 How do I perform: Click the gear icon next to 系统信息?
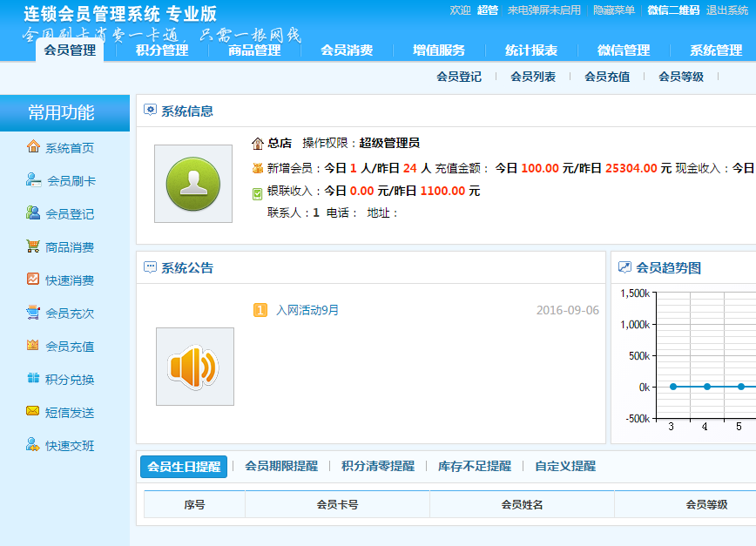coord(150,111)
